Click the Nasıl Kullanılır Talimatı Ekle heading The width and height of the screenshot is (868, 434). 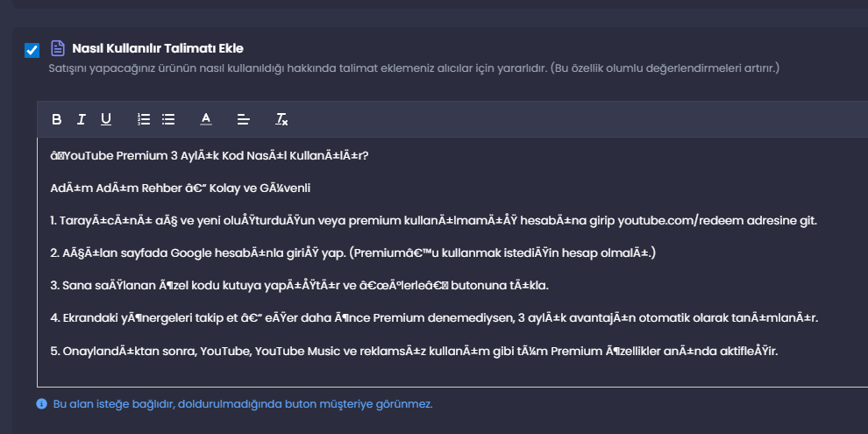(x=158, y=48)
